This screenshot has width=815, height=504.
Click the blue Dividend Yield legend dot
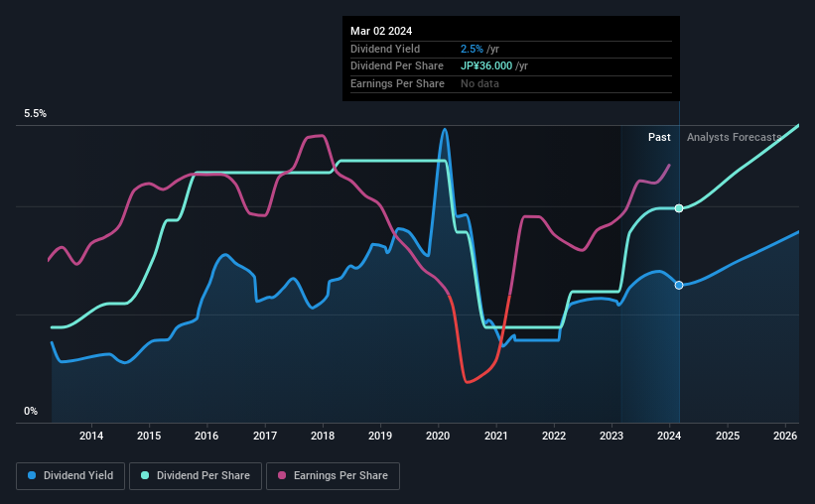32,475
